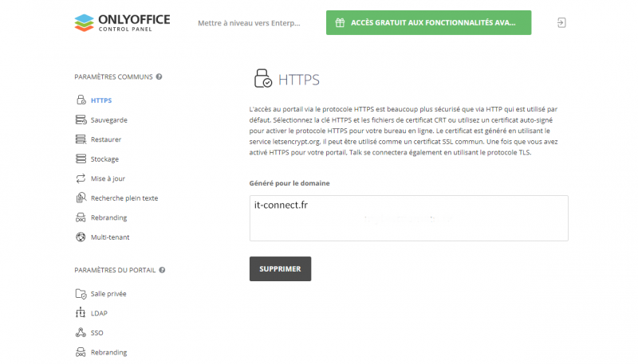Select Rebranding under Paramètres communs
Screen dimensions: 638x364
click(108, 217)
